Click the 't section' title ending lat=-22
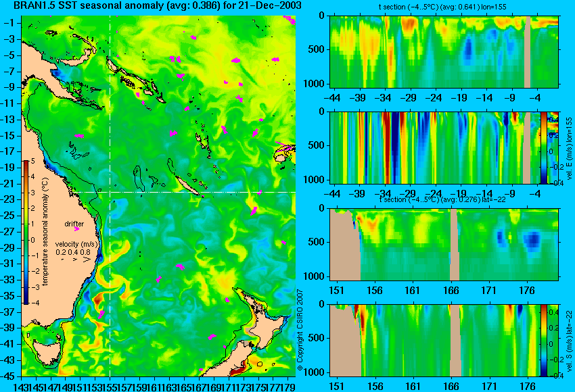575x392 pixels. click(442, 200)
